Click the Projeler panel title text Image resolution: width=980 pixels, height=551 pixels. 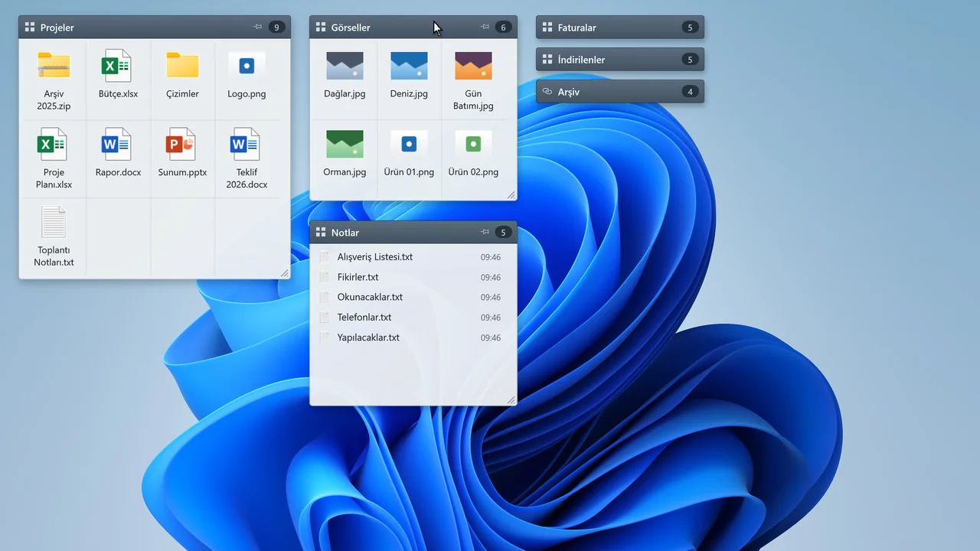[57, 28]
